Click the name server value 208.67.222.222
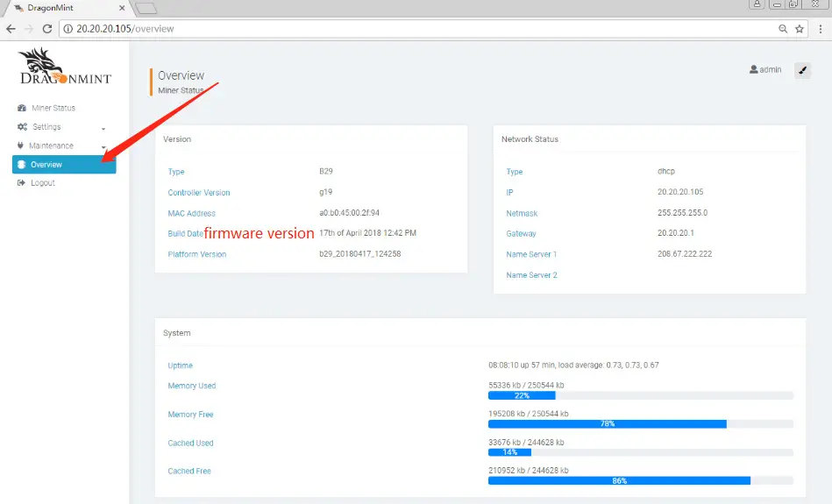Screen dimensions: 832x504 [685, 253]
